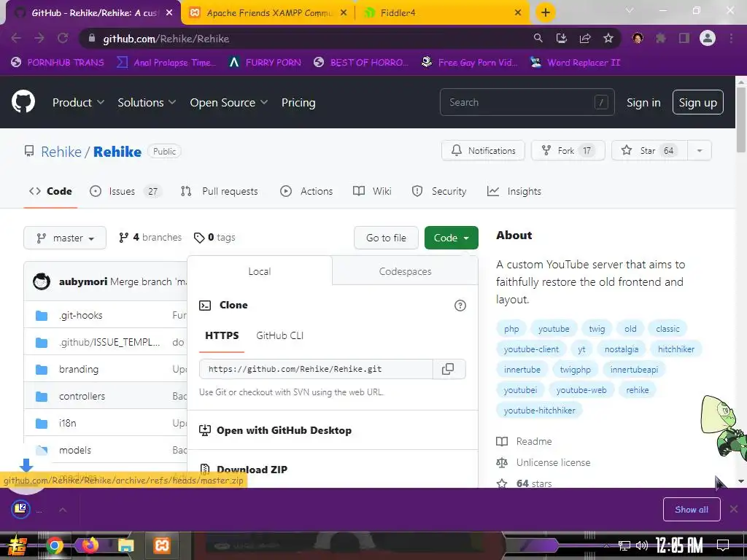This screenshot has width=747, height=560.
Task: Switch to the Issues tab
Action: (125, 192)
